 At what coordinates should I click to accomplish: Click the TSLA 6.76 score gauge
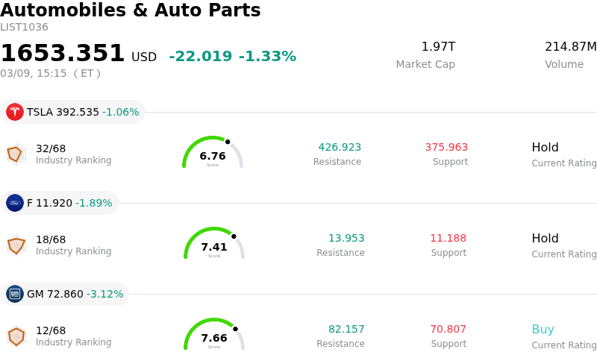[213, 153]
